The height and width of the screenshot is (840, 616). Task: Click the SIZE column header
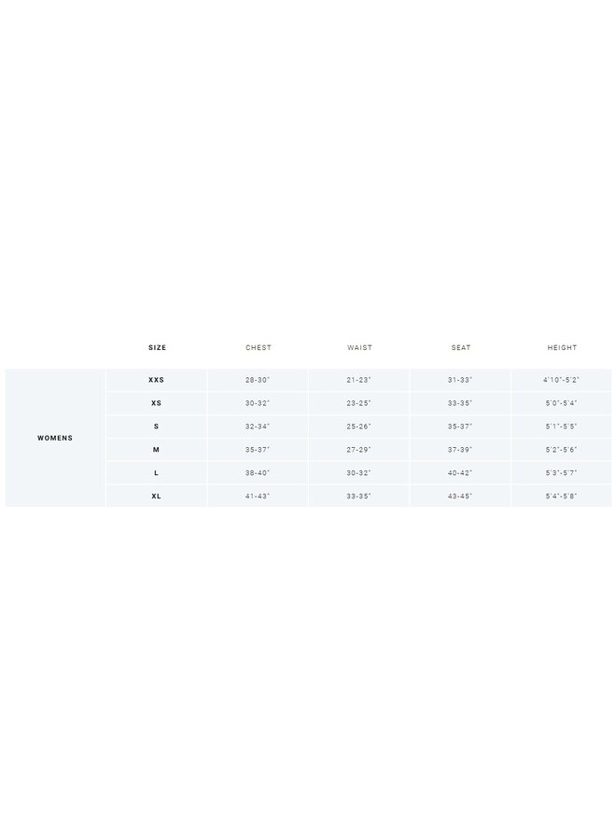pos(157,347)
